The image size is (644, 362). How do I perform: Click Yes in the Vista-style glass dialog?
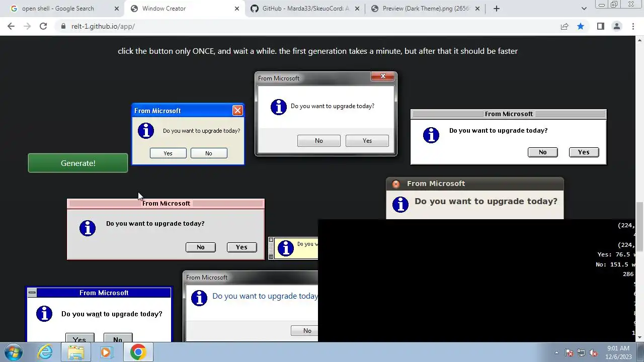pyautogui.click(x=367, y=141)
